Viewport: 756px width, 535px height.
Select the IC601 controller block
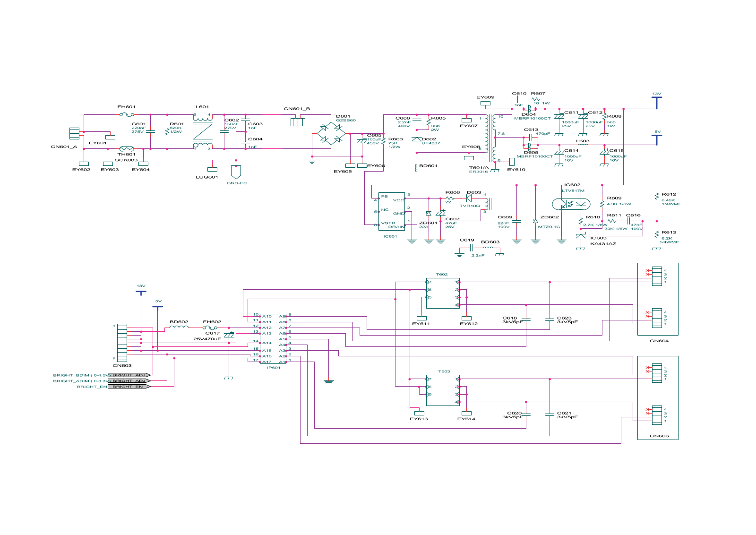[x=392, y=211]
